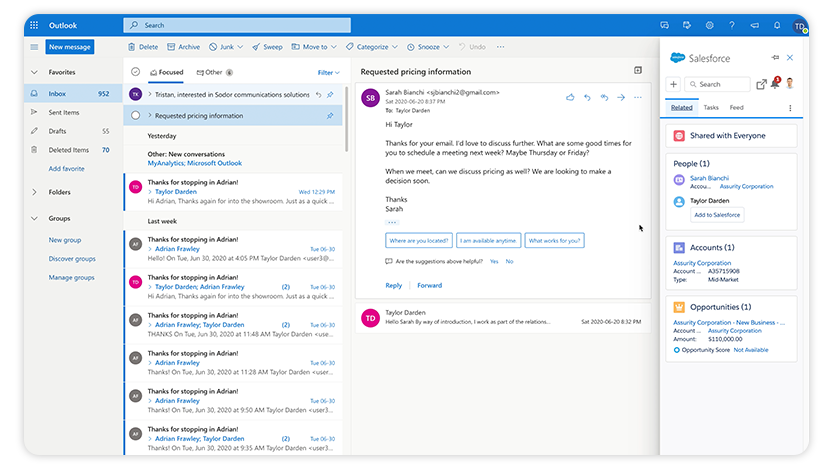Switch to the Tasks tab in Salesforce
Viewport: 832px width, 468px height.
(710, 107)
